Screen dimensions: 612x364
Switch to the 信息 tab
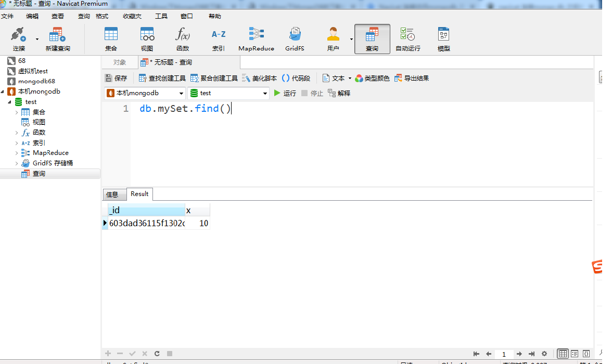click(114, 194)
